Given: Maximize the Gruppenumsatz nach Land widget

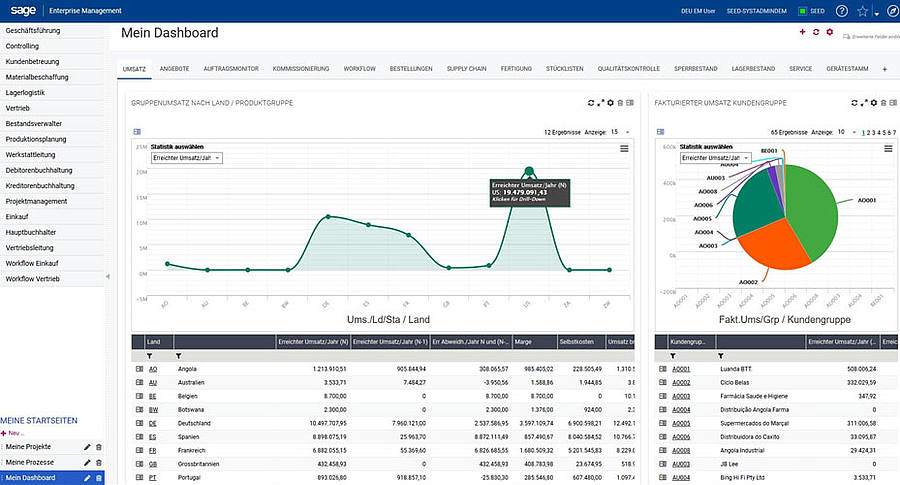Looking at the screenshot, I should tap(600, 103).
